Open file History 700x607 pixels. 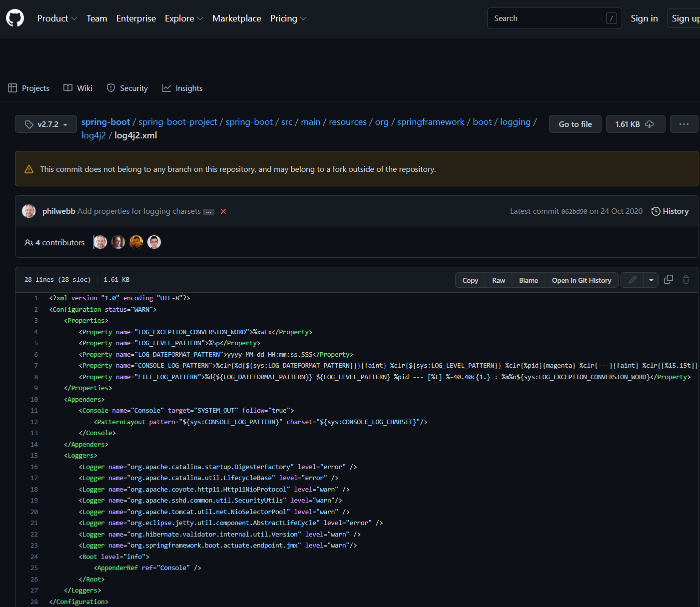(x=670, y=211)
